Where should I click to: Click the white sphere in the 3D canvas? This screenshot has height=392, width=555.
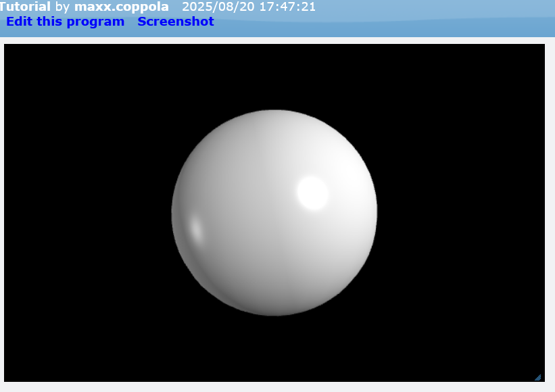pyautogui.click(x=274, y=213)
